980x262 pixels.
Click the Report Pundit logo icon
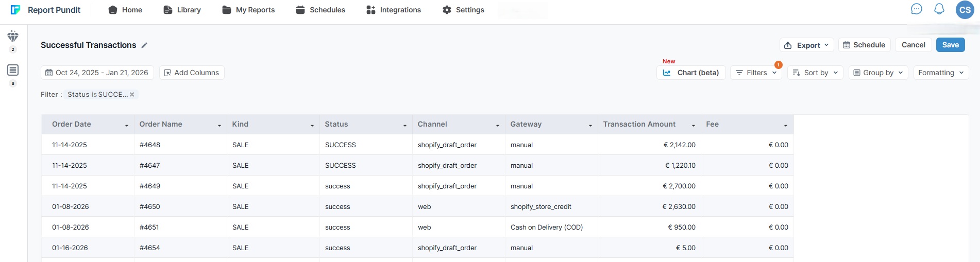pos(15,10)
